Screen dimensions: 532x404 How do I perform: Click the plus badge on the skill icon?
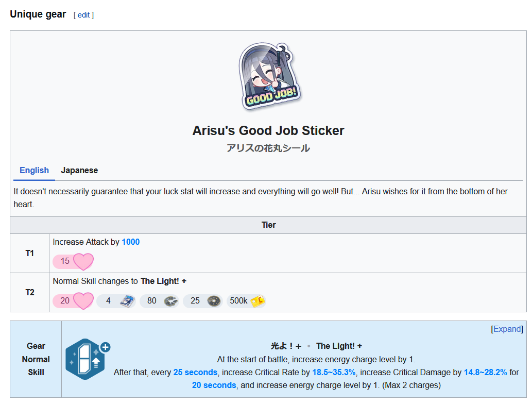point(106,347)
